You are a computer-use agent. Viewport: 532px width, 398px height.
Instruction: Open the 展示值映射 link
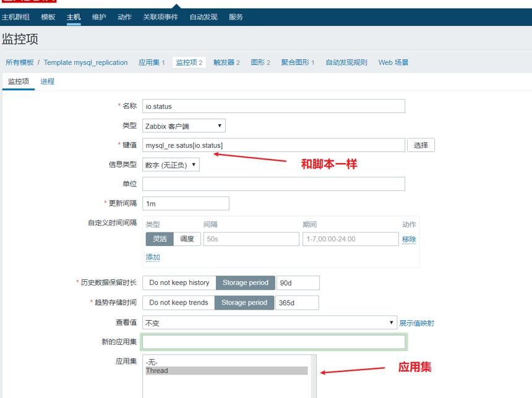point(417,323)
